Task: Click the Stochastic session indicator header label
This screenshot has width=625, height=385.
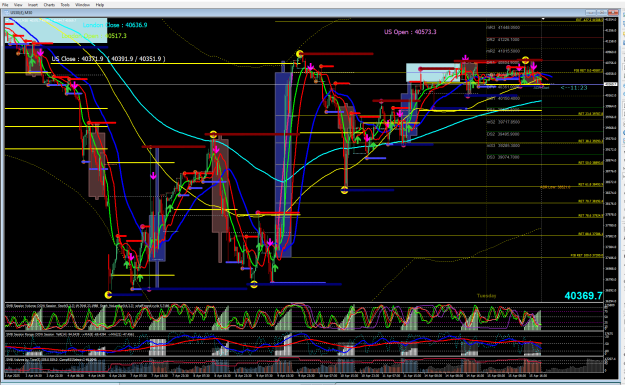Action: pyautogui.click(x=88, y=306)
